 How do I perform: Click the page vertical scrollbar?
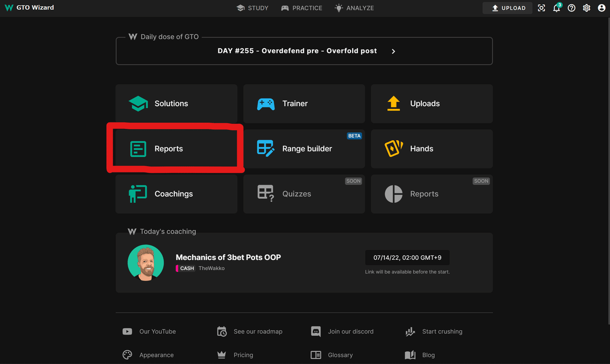(608, 171)
